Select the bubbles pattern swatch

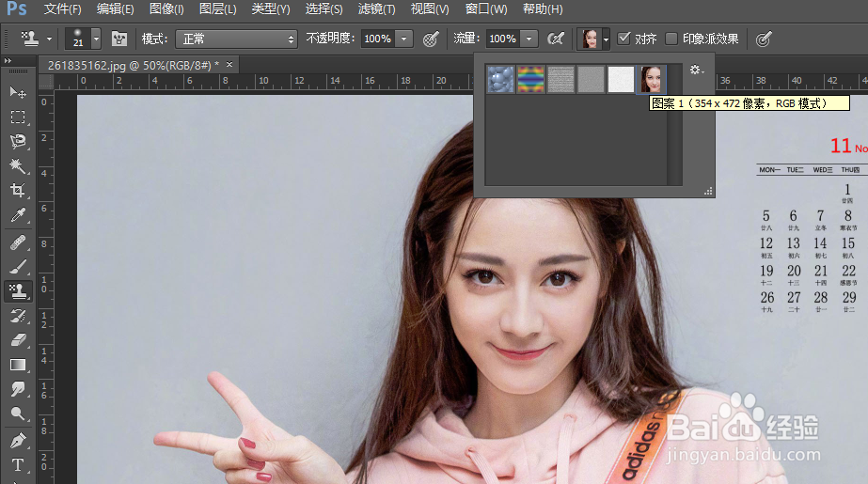[x=501, y=79]
